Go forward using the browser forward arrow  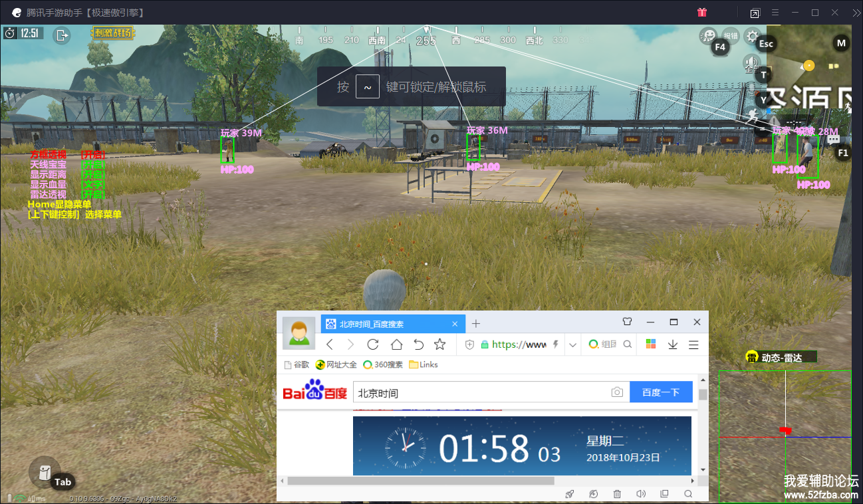[x=351, y=344]
